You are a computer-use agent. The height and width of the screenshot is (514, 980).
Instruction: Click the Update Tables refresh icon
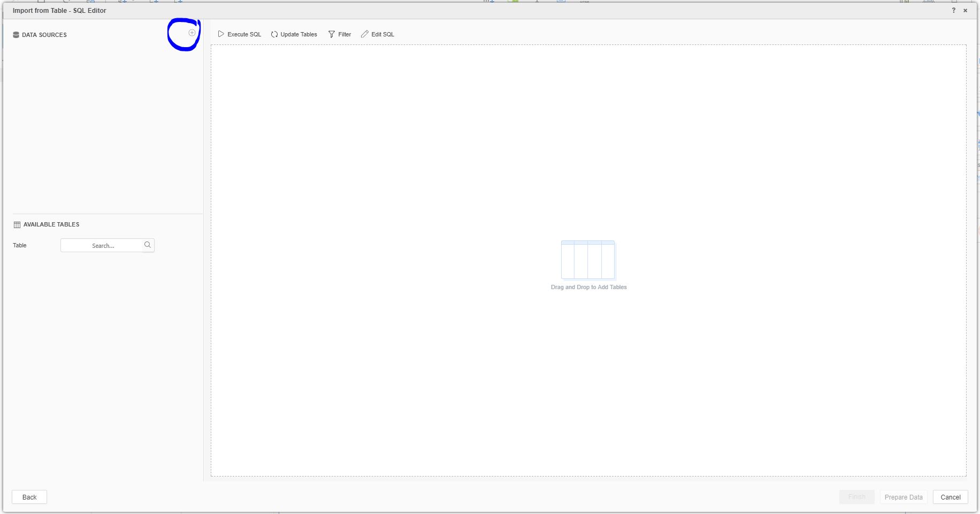[274, 34]
